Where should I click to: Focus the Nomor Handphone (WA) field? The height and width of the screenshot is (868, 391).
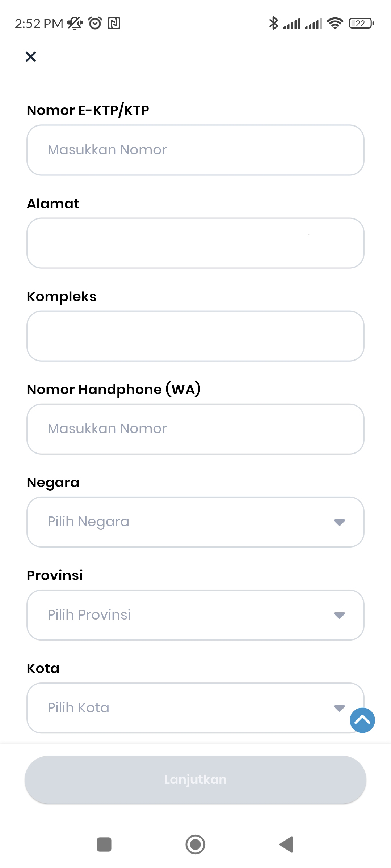coord(195,429)
